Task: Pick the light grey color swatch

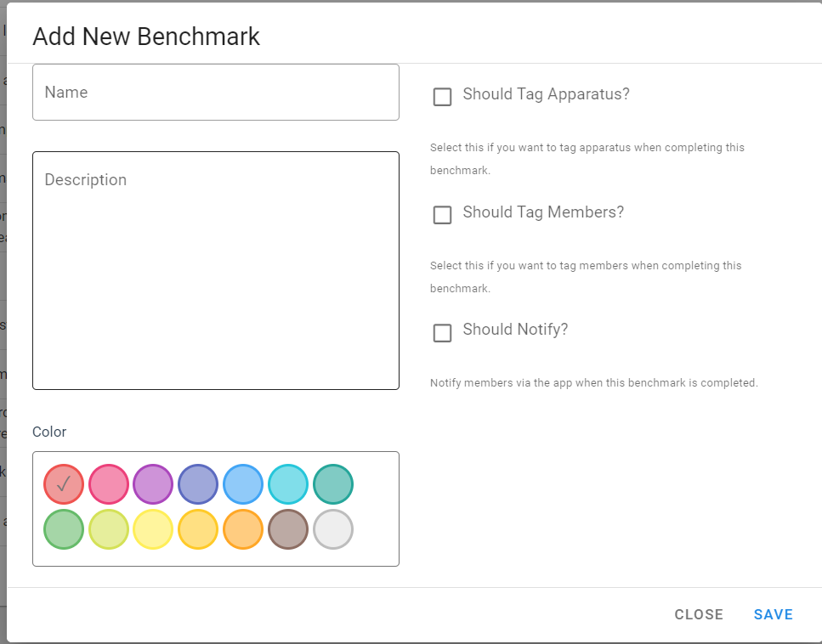Action: point(333,530)
